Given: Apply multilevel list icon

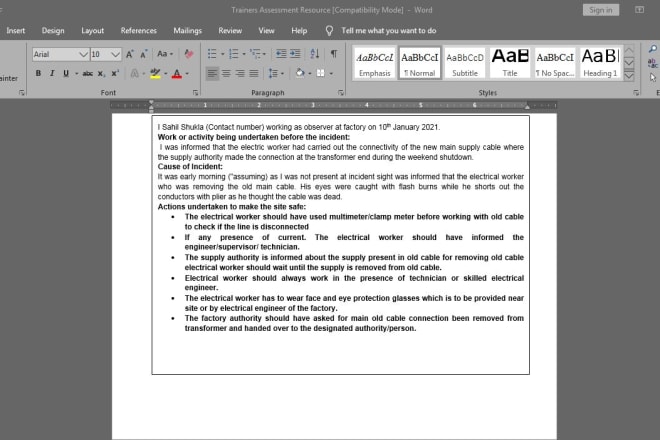Looking at the screenshot, I should [x=255, y=54].
